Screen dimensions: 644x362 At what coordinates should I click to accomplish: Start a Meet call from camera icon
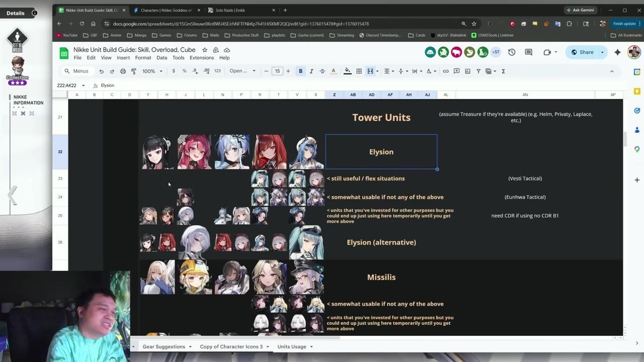547,52
